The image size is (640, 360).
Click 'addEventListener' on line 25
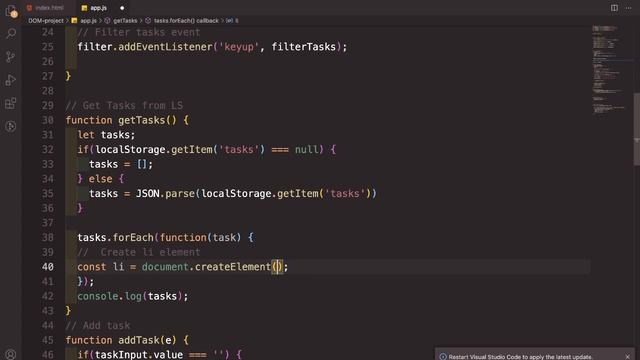coord(165,47)
